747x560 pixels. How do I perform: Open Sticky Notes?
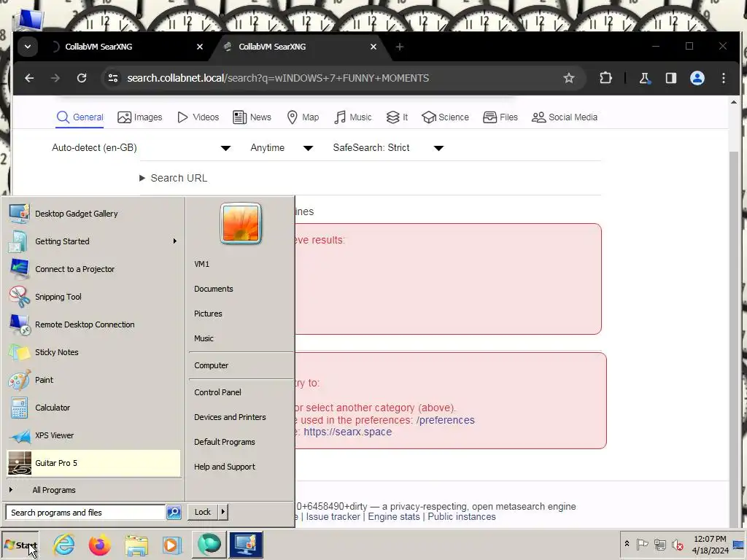point(94,352)
